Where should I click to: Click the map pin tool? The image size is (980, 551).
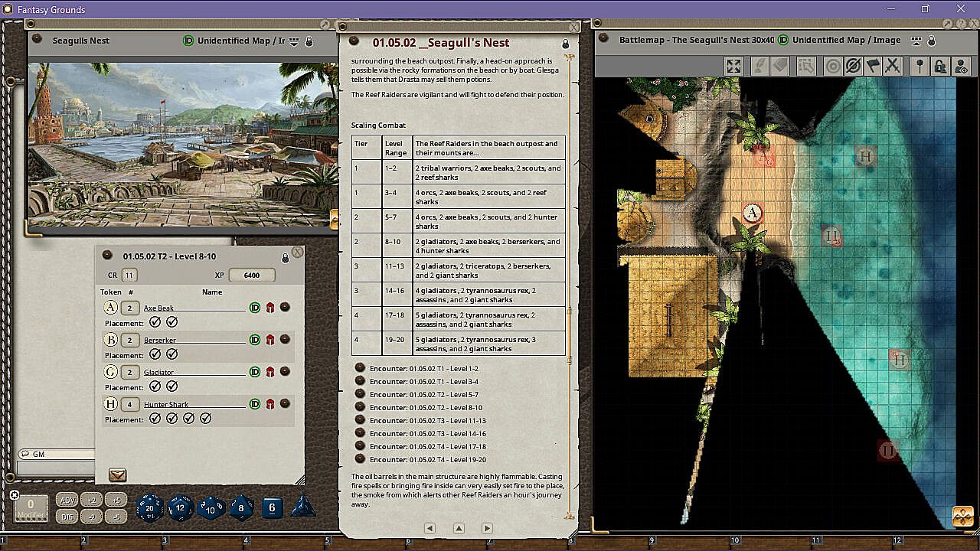920,67
